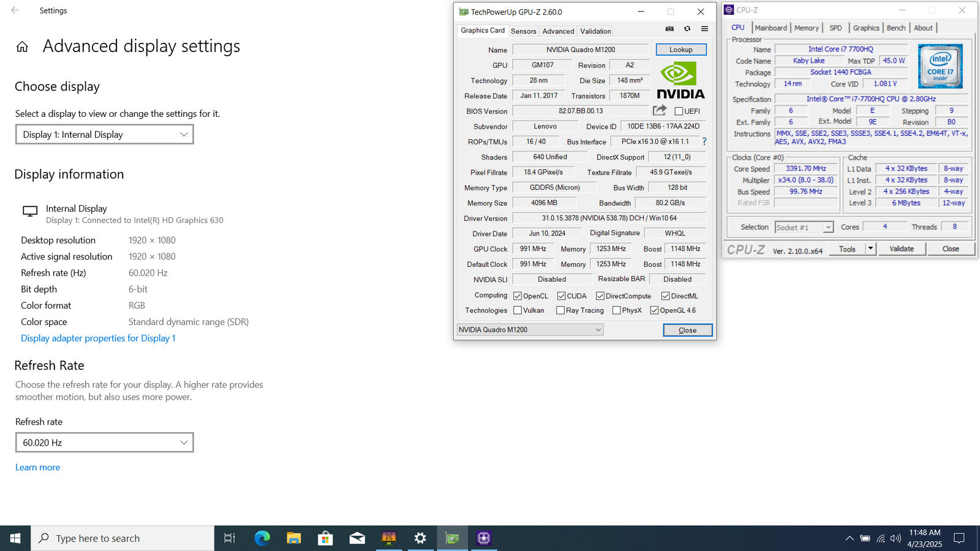The width and height of the screenshot is (980, 551).
Task: Open Task View in taskbar
Action: click(x=230, y=538)
